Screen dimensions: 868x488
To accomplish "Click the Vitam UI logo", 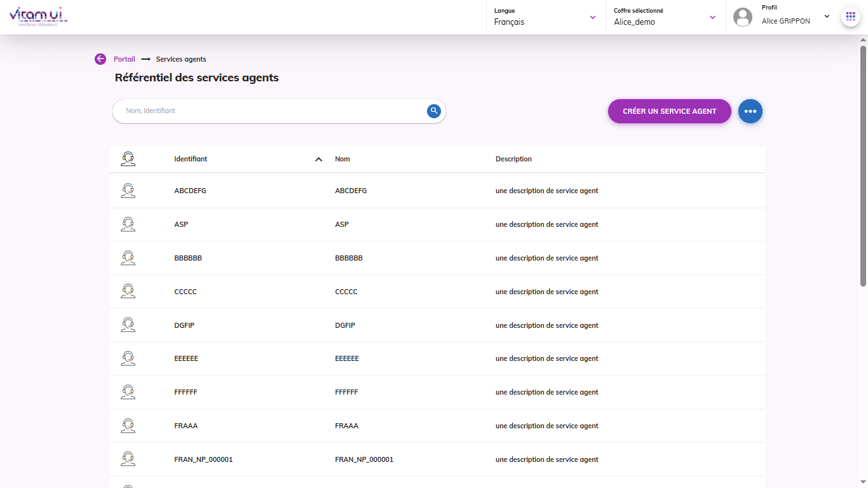I will (x=38, y=17).
